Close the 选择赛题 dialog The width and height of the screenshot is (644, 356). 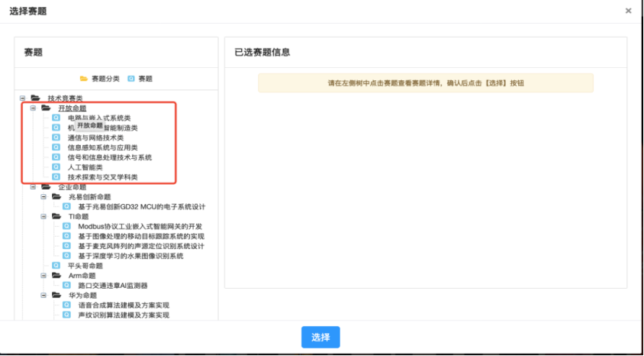point(628,11)
